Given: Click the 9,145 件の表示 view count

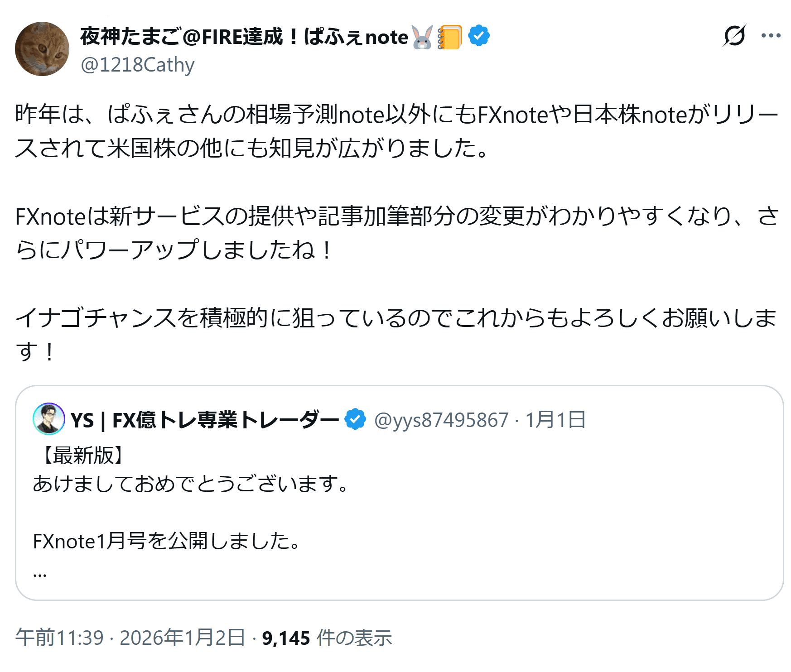Looking at the screenshot, I should click(x=327, y=638).
